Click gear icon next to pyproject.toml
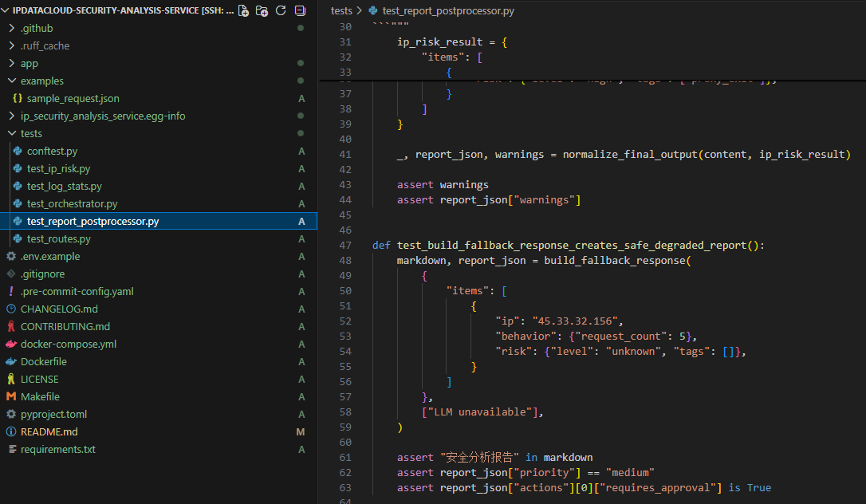866x504 pixels. (11, 415)
